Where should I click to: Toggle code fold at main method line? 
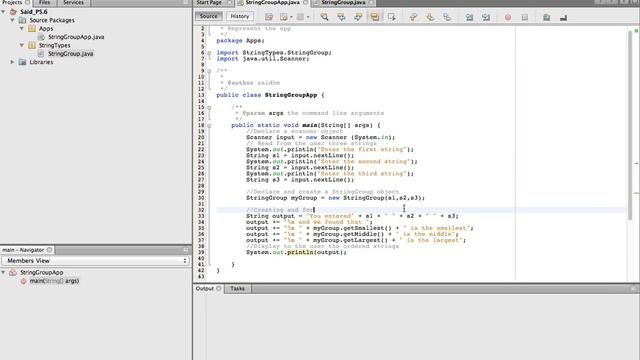pos(209,126)
